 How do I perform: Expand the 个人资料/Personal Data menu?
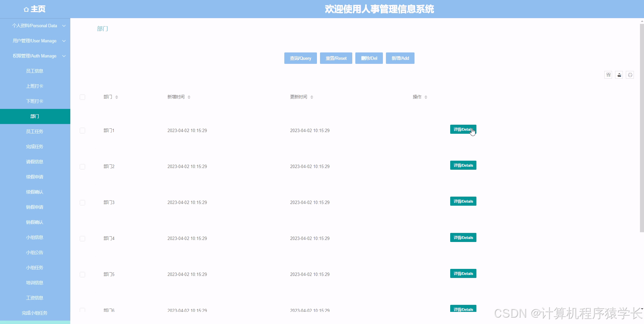[x=35, y=26]
